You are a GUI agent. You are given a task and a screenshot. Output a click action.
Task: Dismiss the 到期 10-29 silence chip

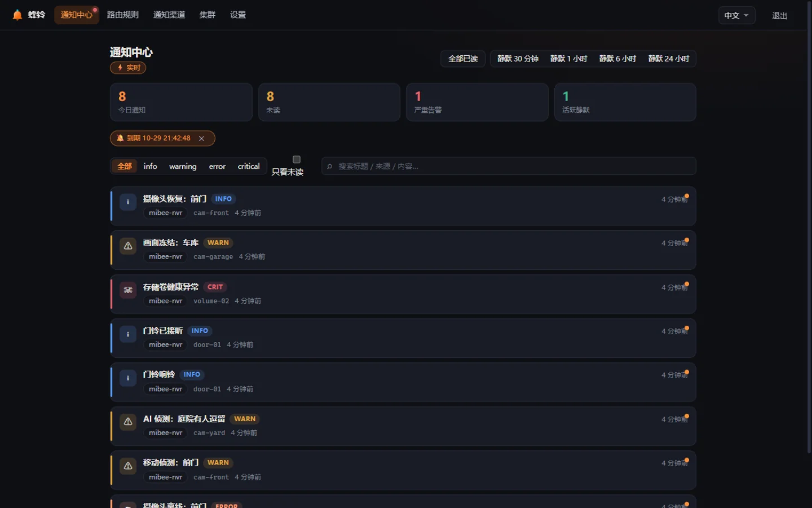[201, 138]
